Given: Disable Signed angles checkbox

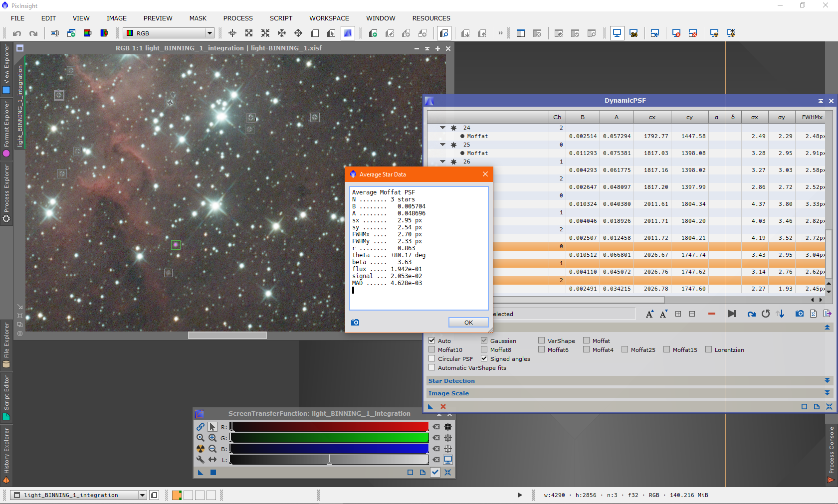Looking at the screenshot, I should point(484,358).
